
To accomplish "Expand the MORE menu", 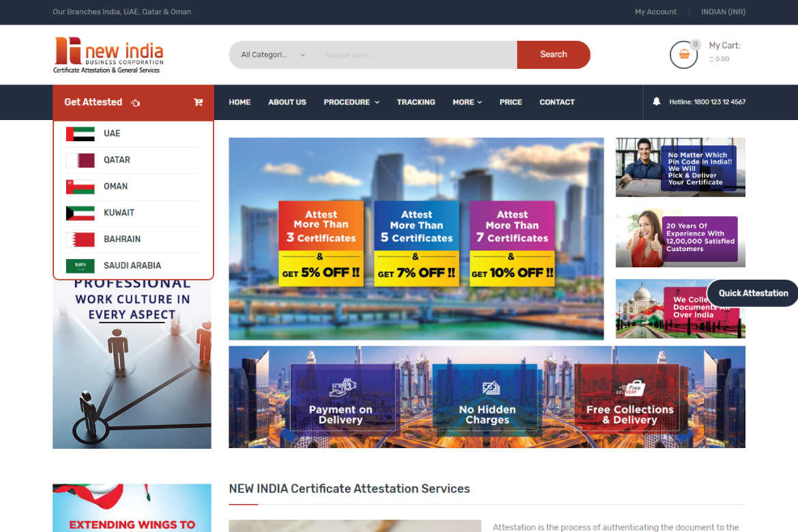I will (467, 102).
